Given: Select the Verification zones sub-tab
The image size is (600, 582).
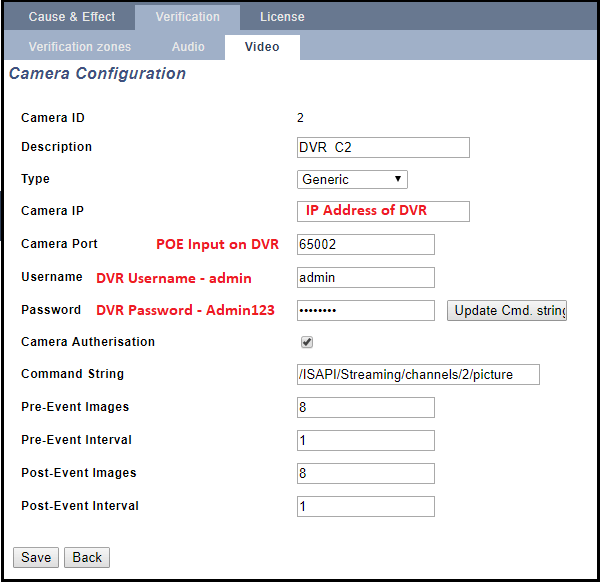Looking at the screenshot, I should tap(79, 47).
